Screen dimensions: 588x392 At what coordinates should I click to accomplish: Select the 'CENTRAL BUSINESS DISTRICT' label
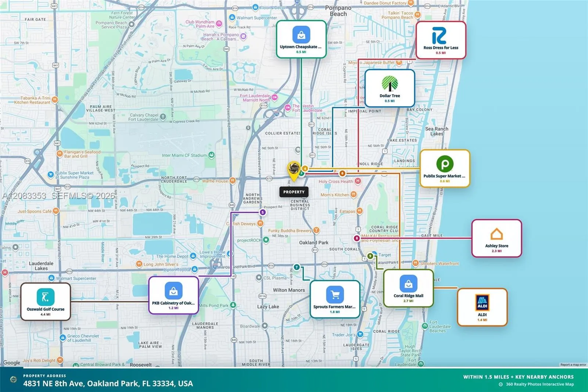300,205
